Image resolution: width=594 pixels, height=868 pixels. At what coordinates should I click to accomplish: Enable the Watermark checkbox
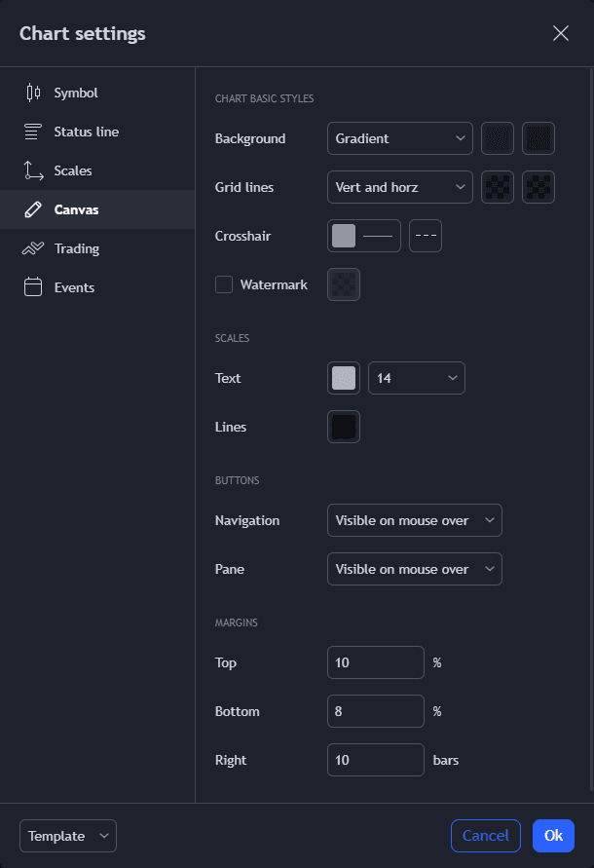coord(224,284)
